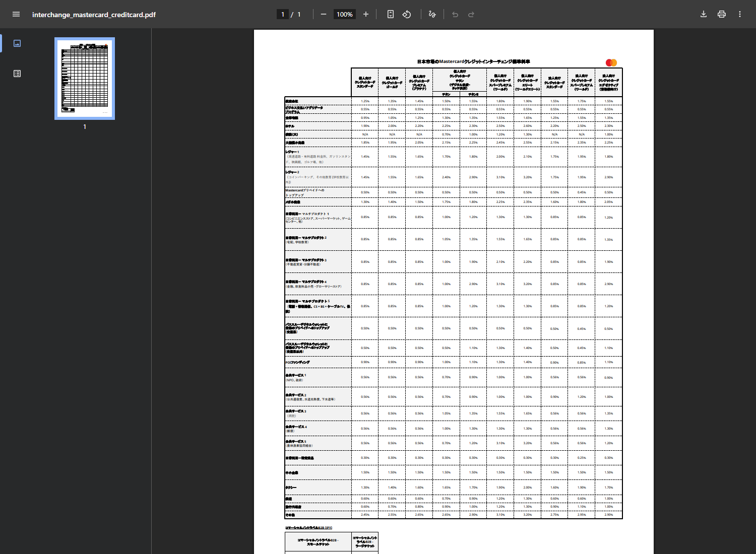The image size is (756, 554).
Task: Download the PDF file
Action: (x=704, y=14)
